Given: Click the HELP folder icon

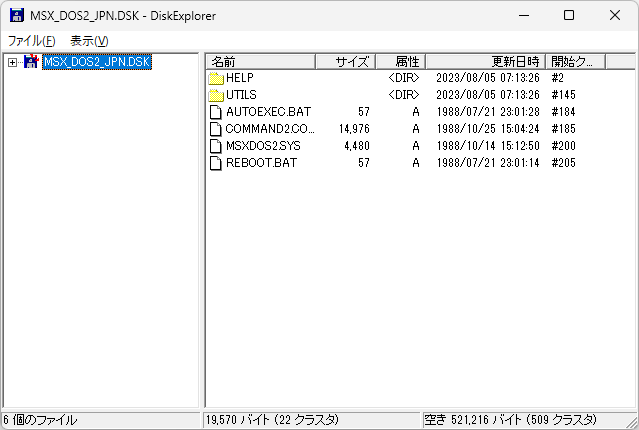Looking at the screenshot, I should (x=216, y=78).
